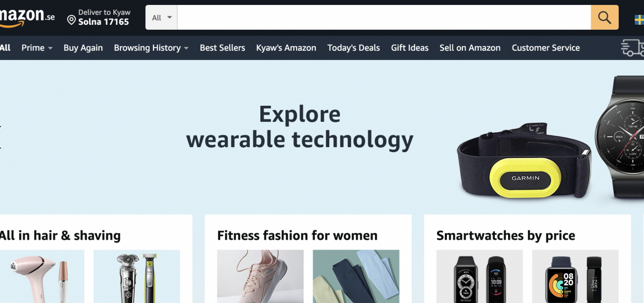Click the folded leggings fitness thumbnail
Viewport: 644px width, 303px height.
click(356, 276)
